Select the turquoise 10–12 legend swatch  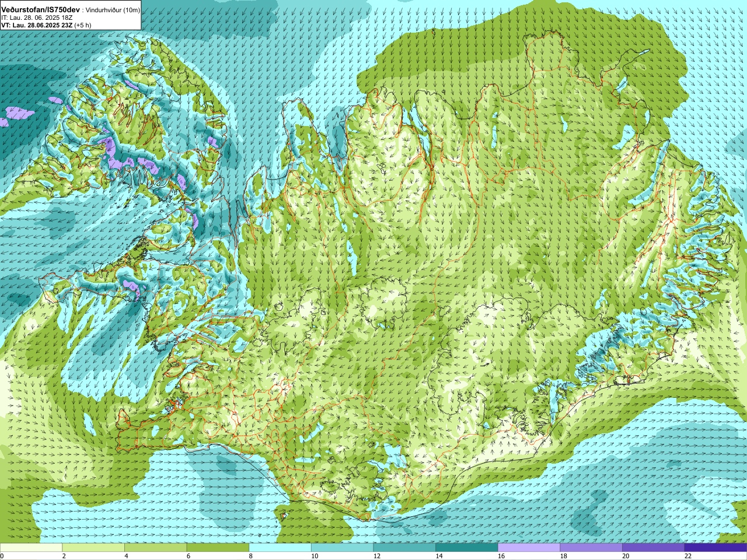click(x=342, y=548)
